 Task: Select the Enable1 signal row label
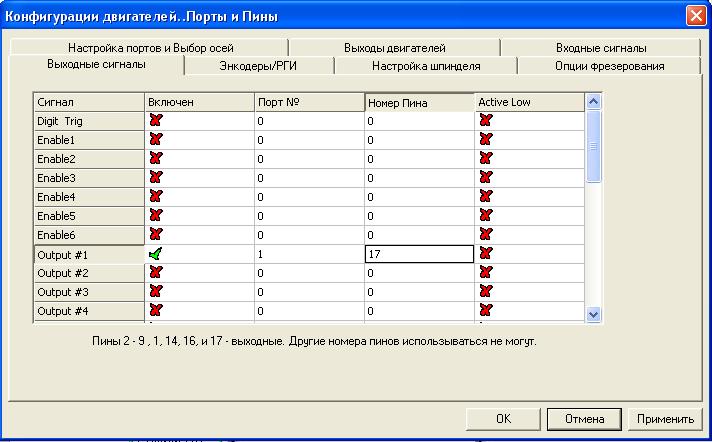point(89,140)
